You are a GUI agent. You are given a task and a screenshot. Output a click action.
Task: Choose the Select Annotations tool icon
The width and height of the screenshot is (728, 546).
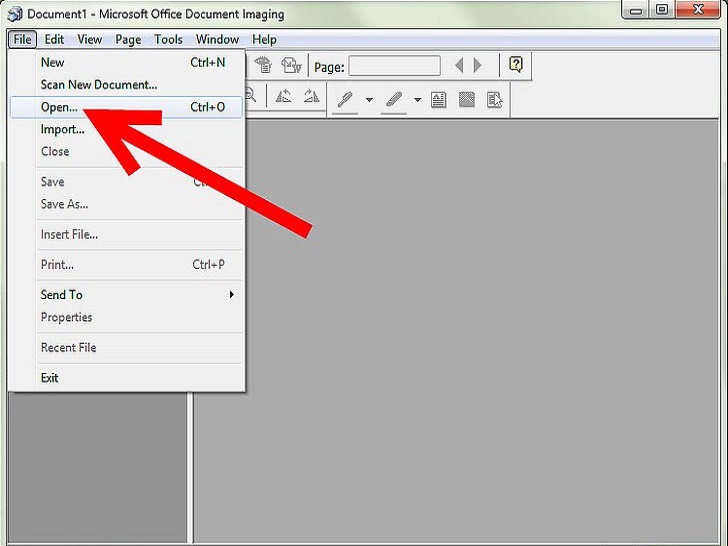(494, 100)
